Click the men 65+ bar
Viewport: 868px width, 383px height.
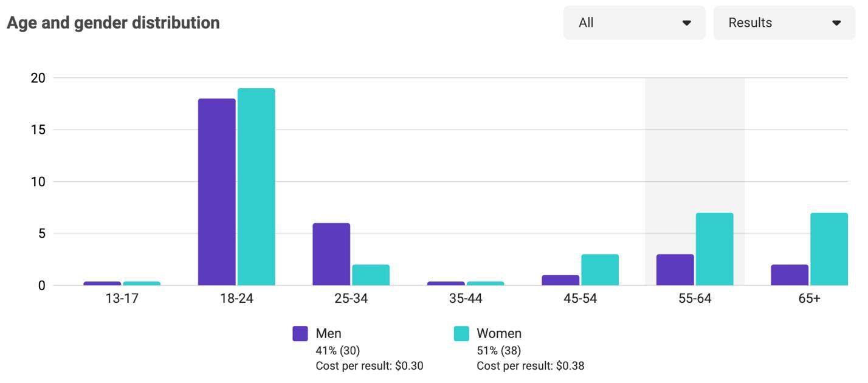click(x=790, y=275)
